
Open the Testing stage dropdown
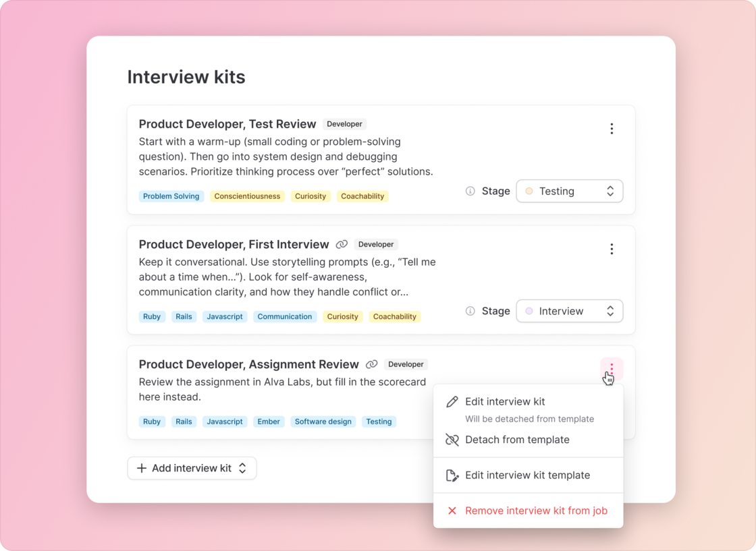[569, 191]
